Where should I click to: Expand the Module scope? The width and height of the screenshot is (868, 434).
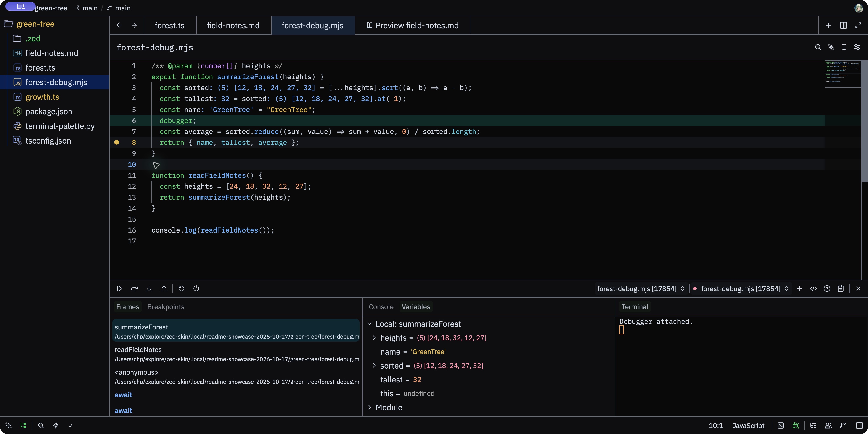click(369, 407)
